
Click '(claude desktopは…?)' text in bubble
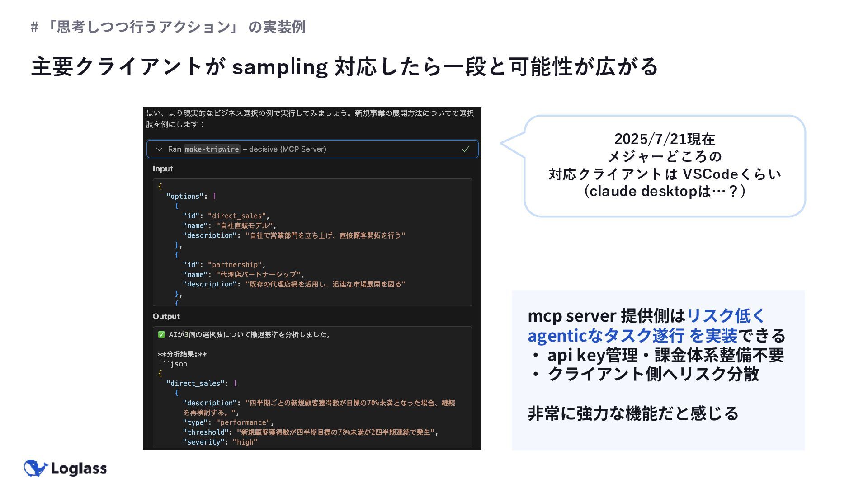click(665, 191)
